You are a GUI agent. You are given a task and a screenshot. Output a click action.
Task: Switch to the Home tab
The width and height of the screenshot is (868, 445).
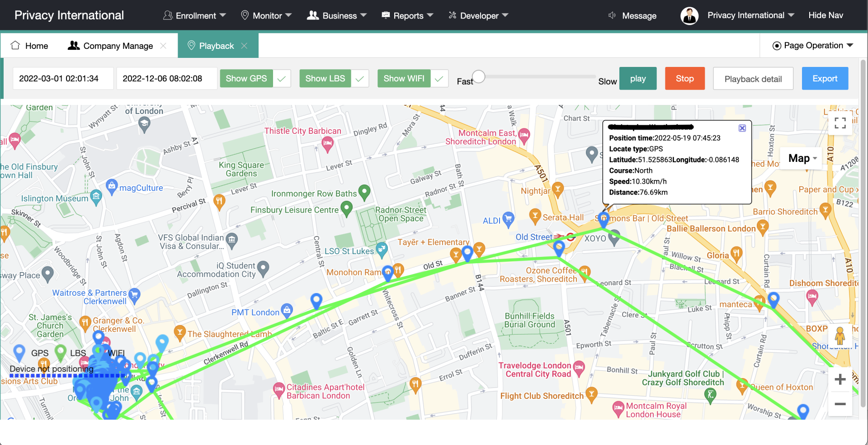tap(30, 46)
